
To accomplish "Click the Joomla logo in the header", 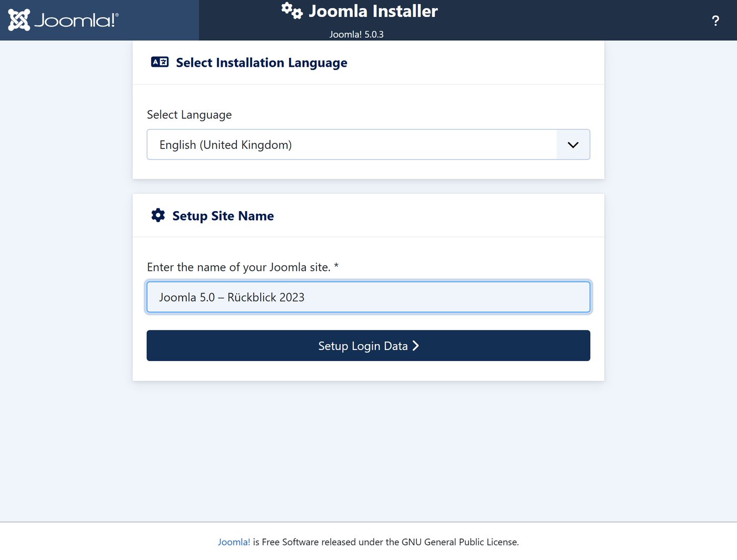I will click(x=63, y=20).
